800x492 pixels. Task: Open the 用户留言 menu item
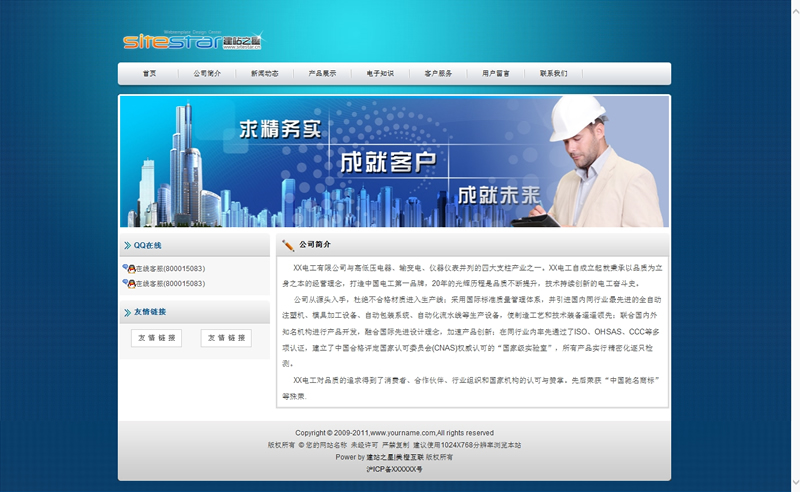(x=496, y=74)
